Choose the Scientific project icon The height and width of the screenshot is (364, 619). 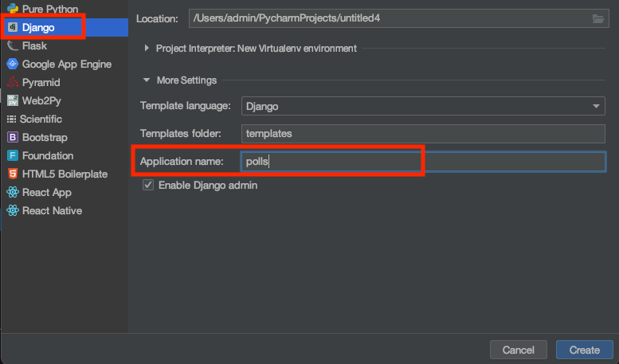[11, 119]
